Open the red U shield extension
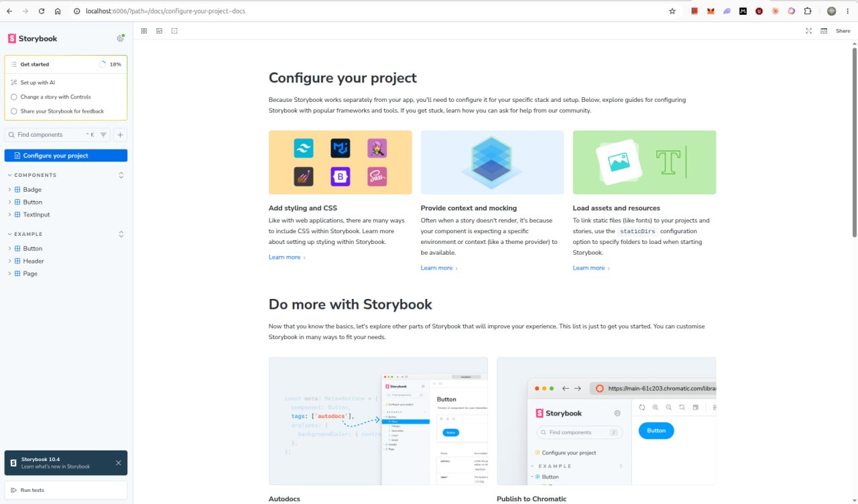The height and width of the screenshot is (504, 858). 759,11
